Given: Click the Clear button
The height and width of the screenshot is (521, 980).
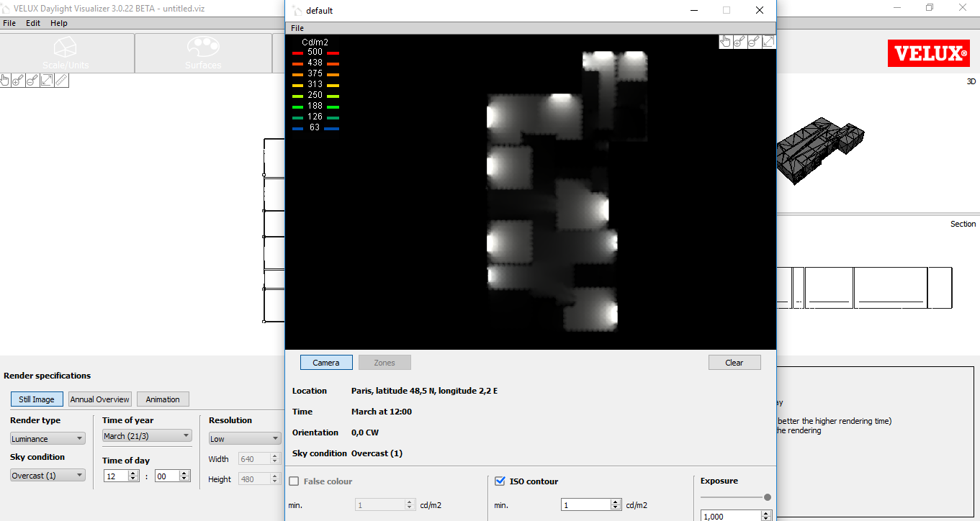Looking at the screenshot, I should click(734, 363).
